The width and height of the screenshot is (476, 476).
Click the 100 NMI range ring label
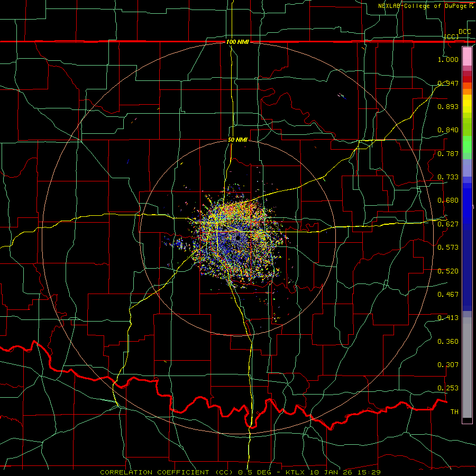tap(237, 42)
